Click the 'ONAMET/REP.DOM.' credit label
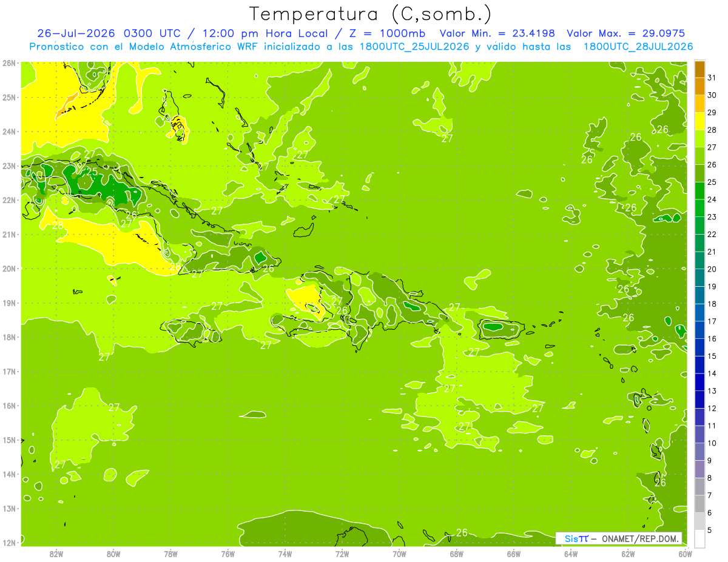The width and height of the screenshot is (728, 562). 639,538
